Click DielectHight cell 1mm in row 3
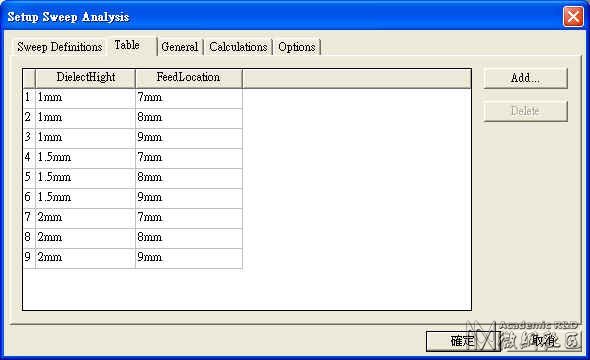This screenshot has width=590, height=360. 85,138
